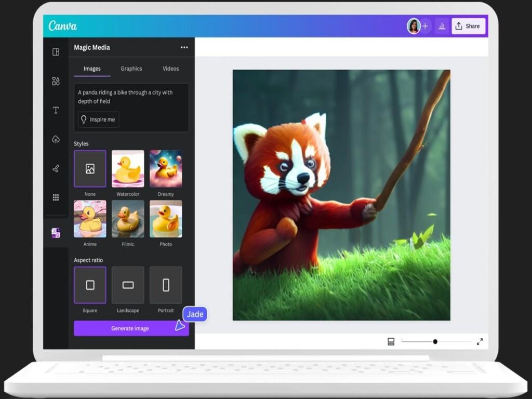Viewport: 532px width, 399px height.
Task: Switch to the Graphics tab
Action: tap(131, 69)
